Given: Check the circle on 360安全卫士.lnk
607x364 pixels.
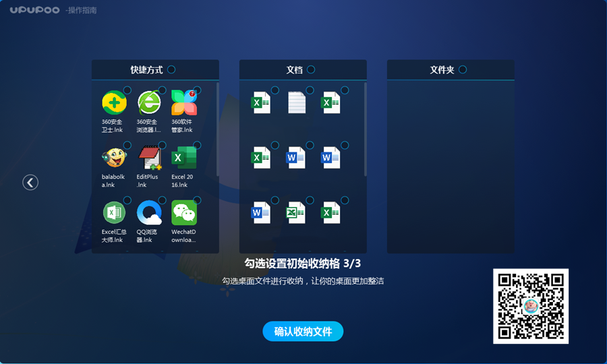Looking at the screenshot, I should point(127,90).
